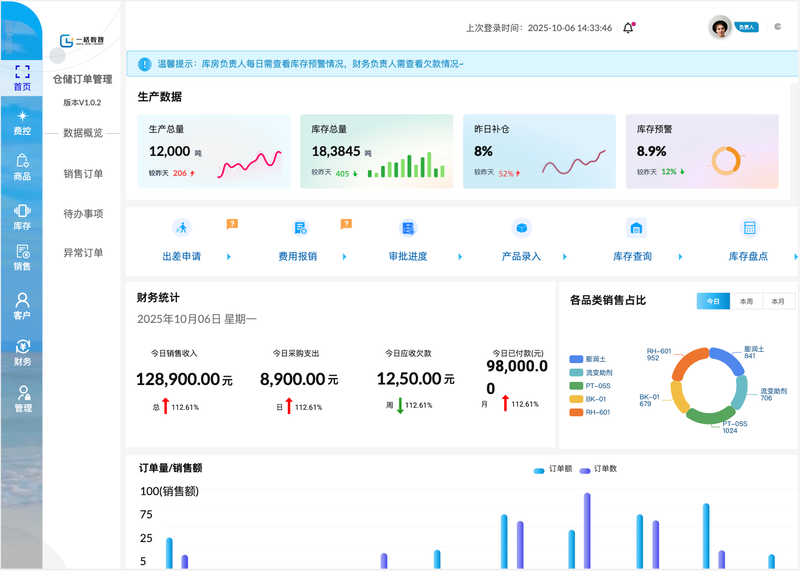This screenshot has width=800, height=571.
Task: Go to 商品 in the sidebar
Action: pos(22,167)
